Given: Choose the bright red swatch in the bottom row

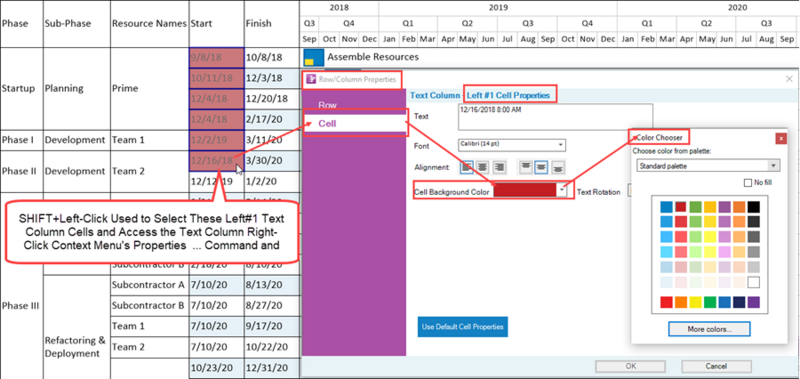Looking at the screenshot, I should point(666,302).
